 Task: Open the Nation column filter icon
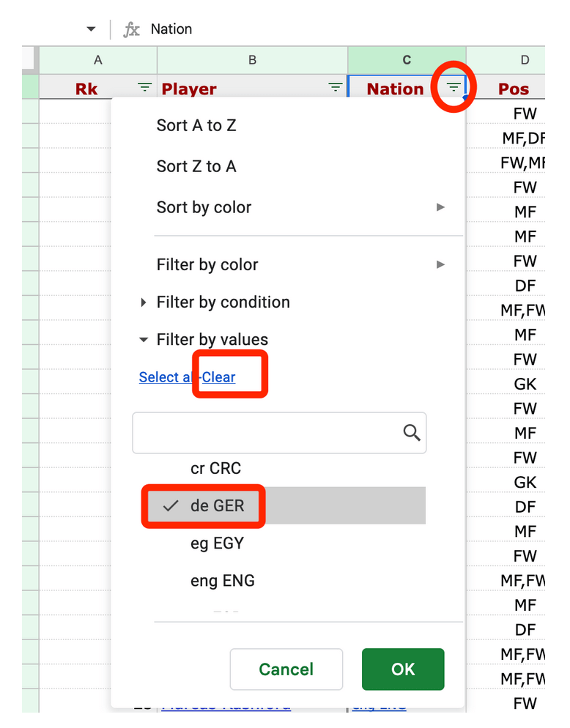[x=454, y=88]
